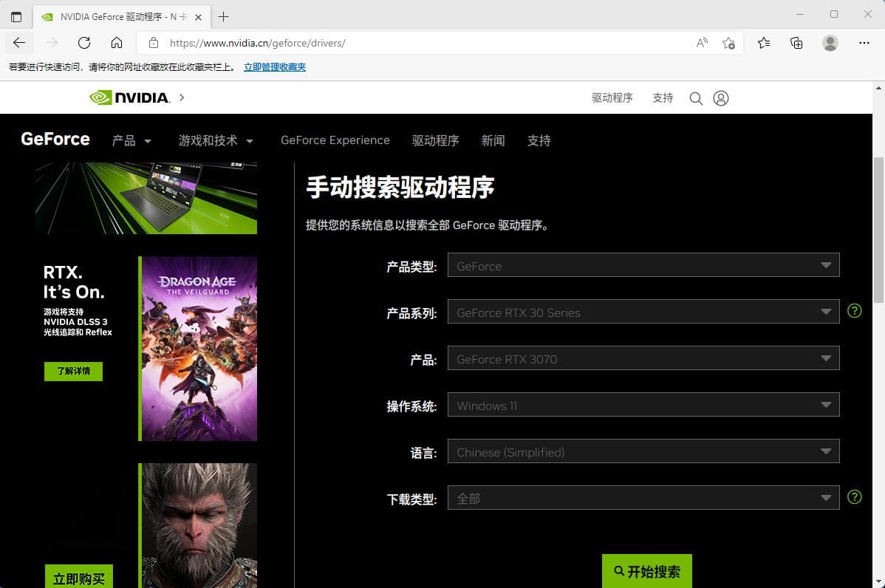Click help icon beside 产品系列 dropdown
The width and height of the screenshot is (885, 588).
click(x=855, y=311)
